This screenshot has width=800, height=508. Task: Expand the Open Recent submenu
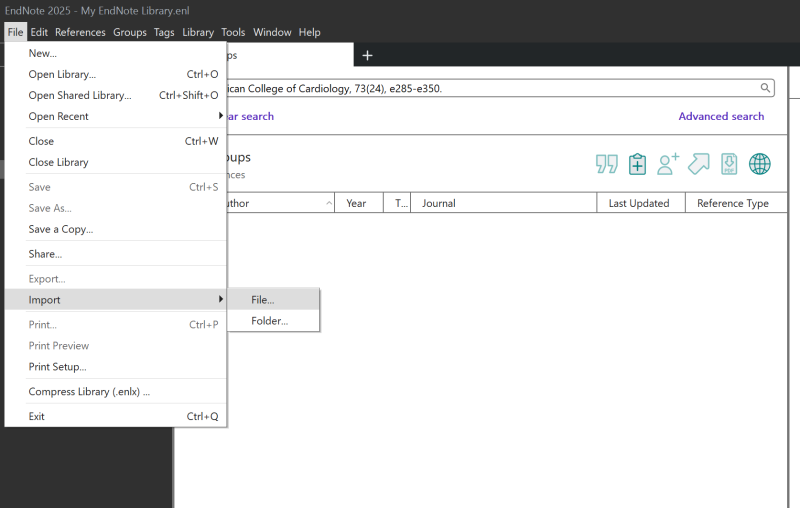click(116, 116)
